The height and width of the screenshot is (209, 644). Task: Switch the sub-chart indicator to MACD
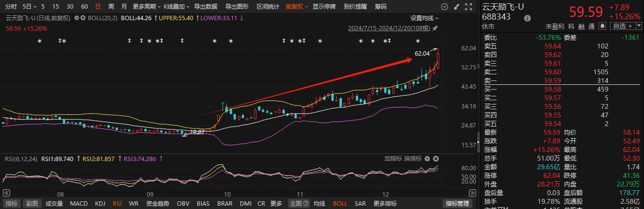point(79,203)
